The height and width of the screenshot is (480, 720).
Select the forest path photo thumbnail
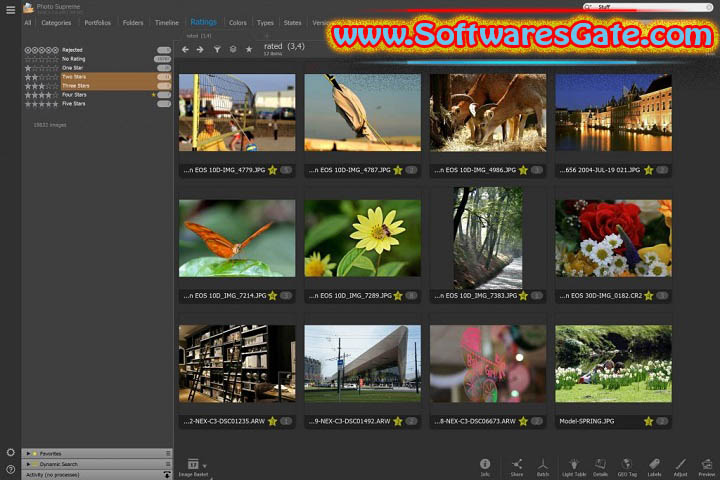488,238
